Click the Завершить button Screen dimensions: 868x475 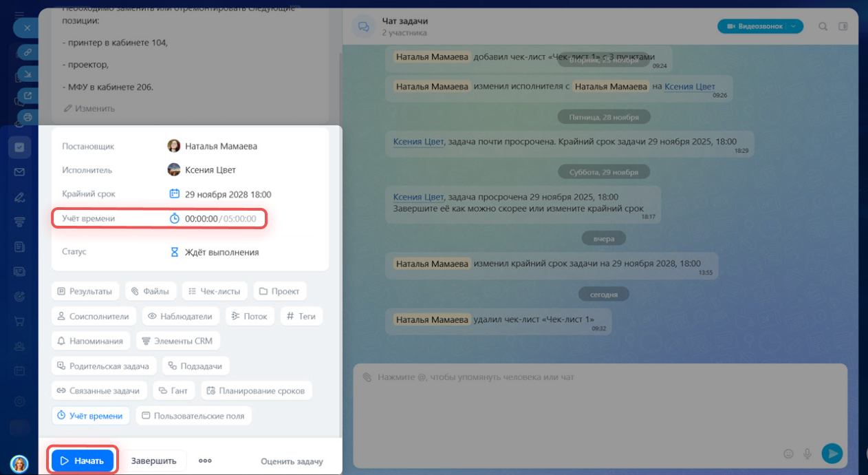pos(154,461)
